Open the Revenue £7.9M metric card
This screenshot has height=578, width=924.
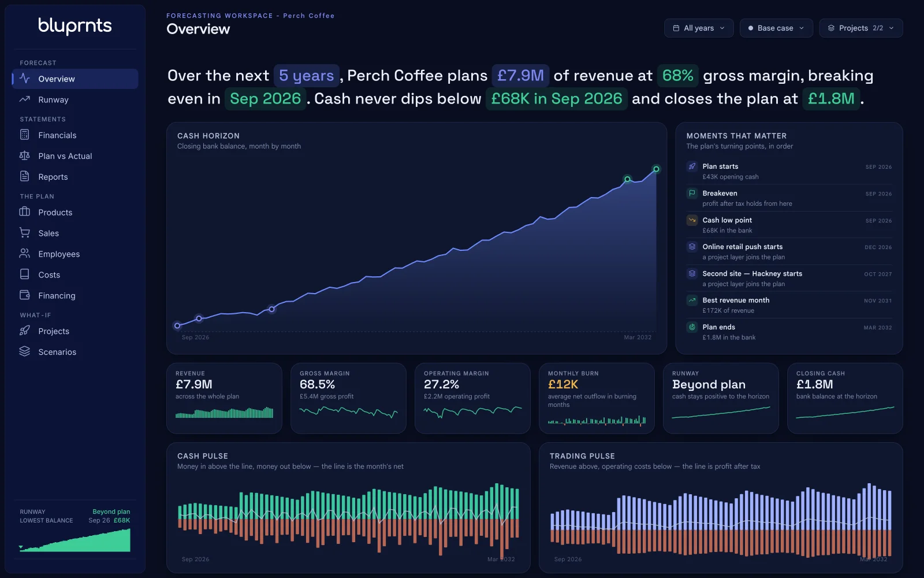[224, 398]
